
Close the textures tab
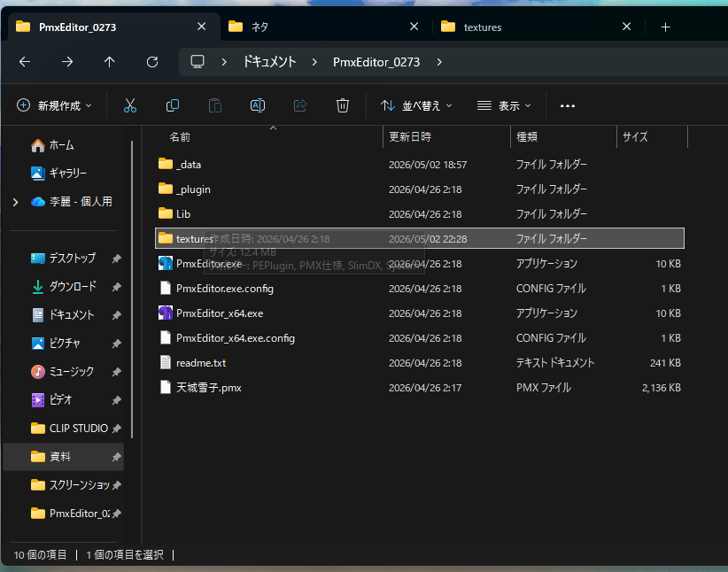[626, 27]
